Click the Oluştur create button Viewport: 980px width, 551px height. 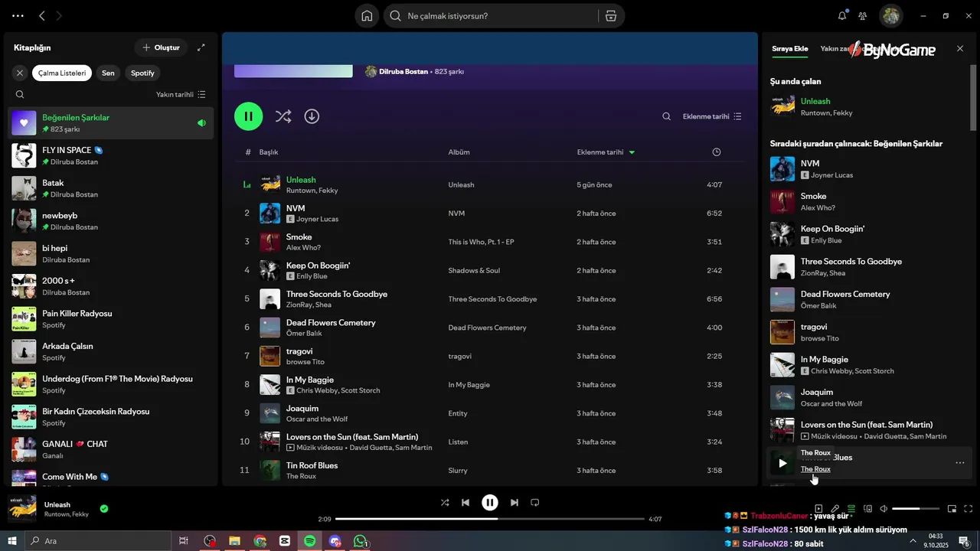[x=161, y=47]
